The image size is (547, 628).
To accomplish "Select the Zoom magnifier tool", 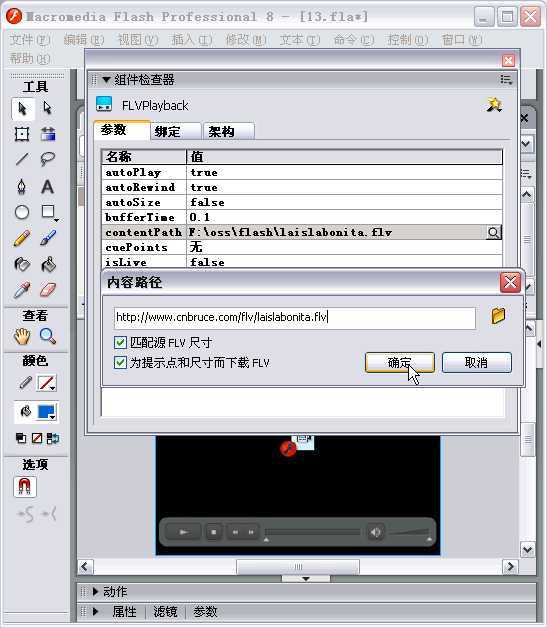I will tap(48, 336).
